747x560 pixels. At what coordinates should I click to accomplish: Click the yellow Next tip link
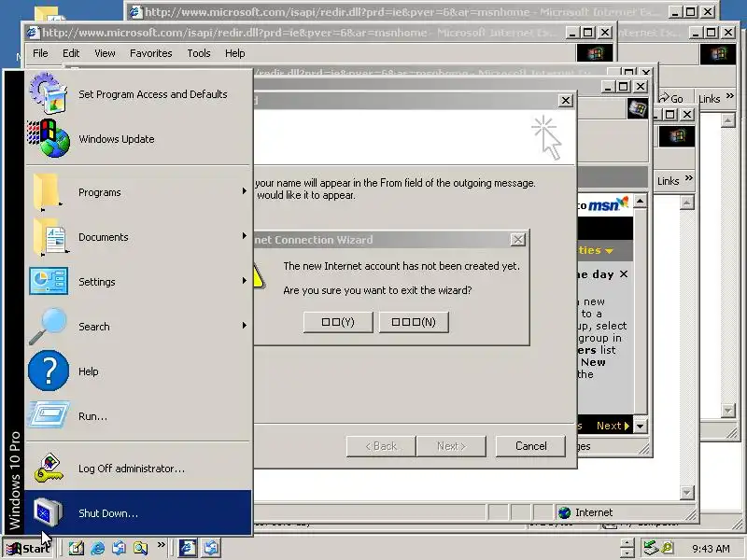coord(613,426)
